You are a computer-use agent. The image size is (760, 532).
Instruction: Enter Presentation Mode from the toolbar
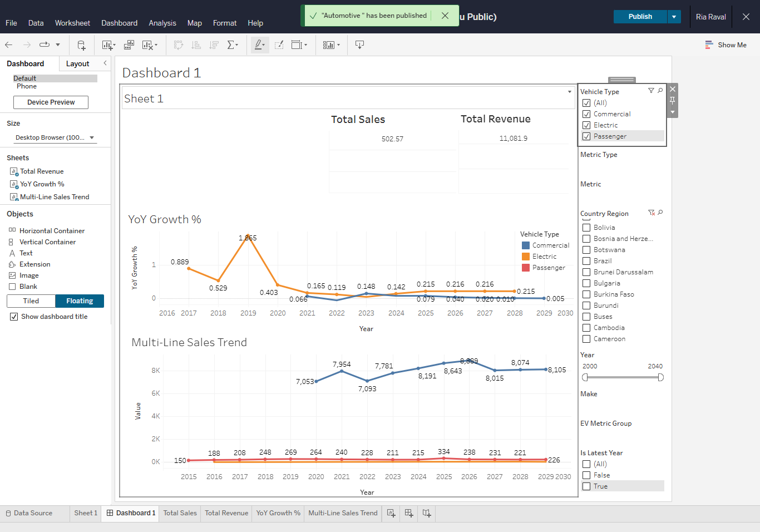359,45
